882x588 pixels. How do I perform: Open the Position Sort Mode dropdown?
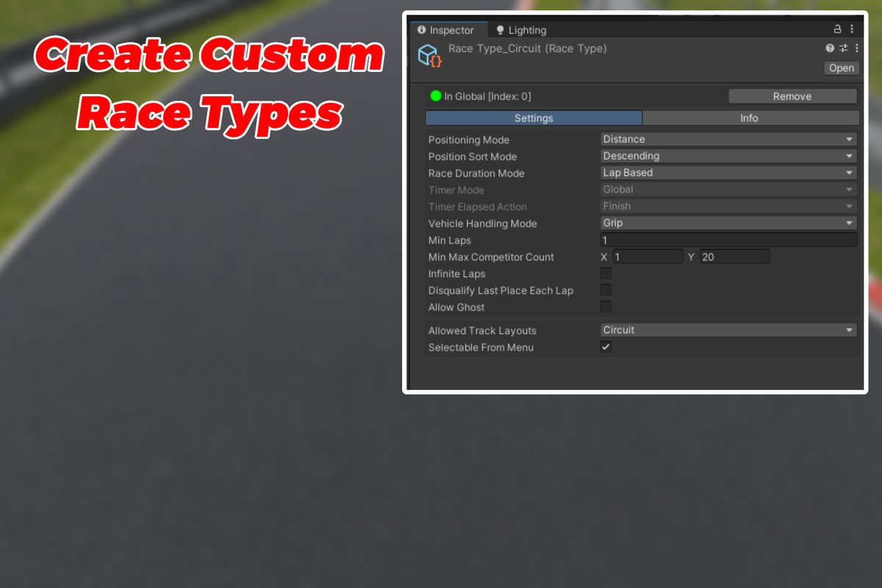pyautogui.click(x=728, y=157)
